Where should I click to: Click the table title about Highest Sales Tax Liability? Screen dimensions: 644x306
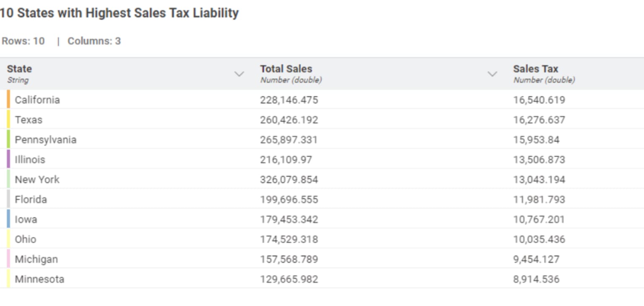[x=119, y=13]
